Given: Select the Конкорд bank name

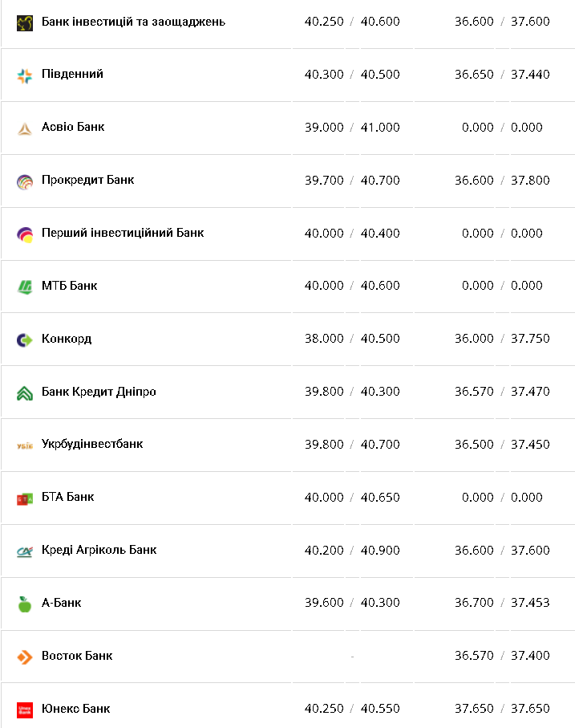Looking at the screenshot, I should 67,339.
